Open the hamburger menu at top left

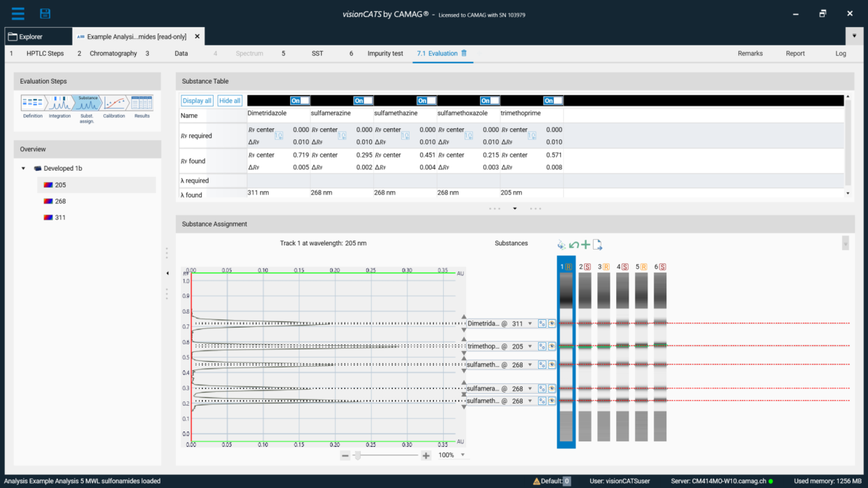(x=18, y=13)
